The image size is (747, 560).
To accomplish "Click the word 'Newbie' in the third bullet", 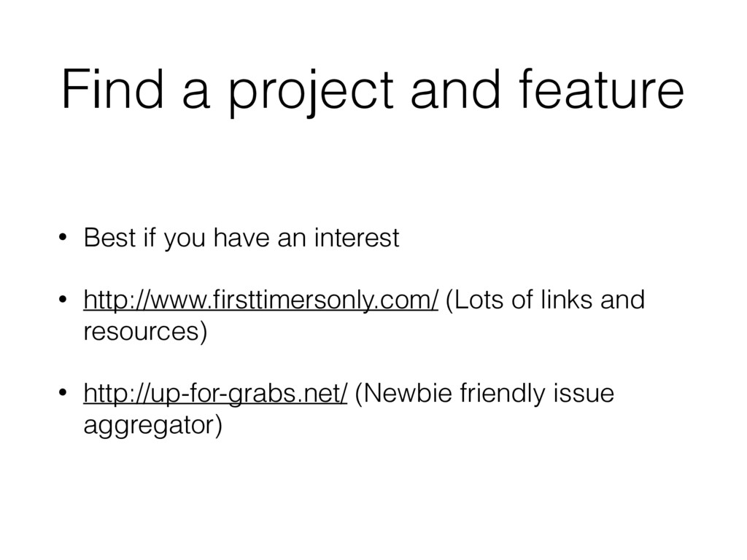I will coord(407,394).
